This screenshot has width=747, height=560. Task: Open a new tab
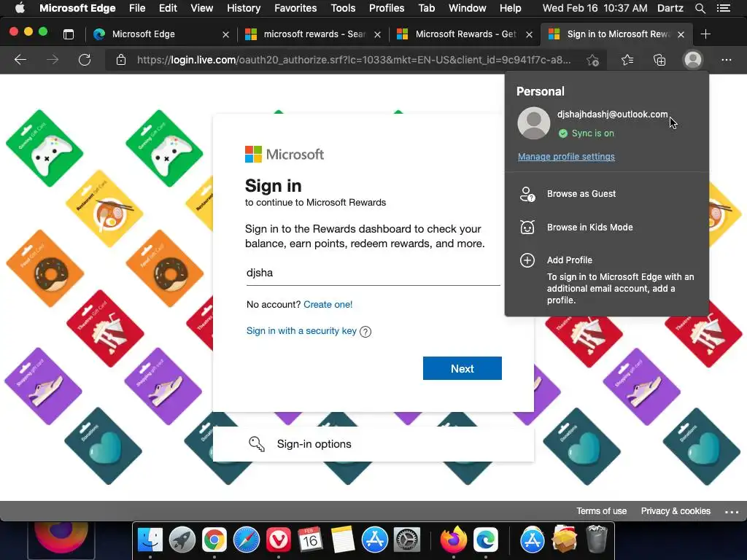click(x=705, y=34)
